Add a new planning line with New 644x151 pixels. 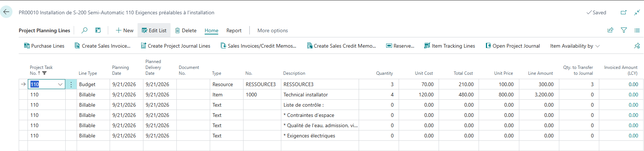point(125,30)
